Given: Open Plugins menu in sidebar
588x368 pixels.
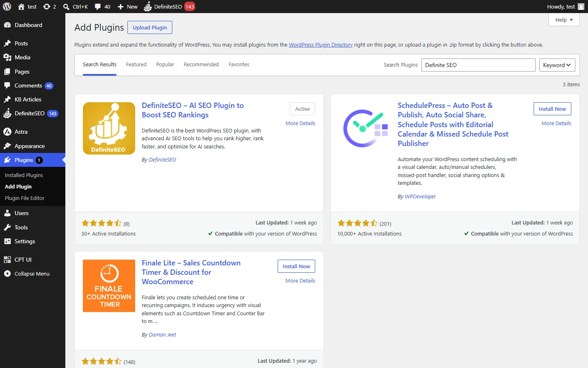Looking at the screenshot, I should click(x=33, y=160).
